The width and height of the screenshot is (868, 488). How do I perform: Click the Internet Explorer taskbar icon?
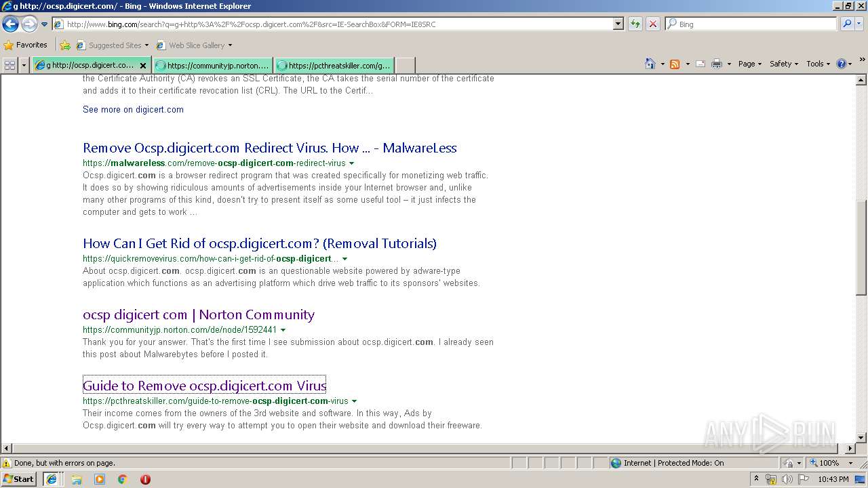[52, 479]
